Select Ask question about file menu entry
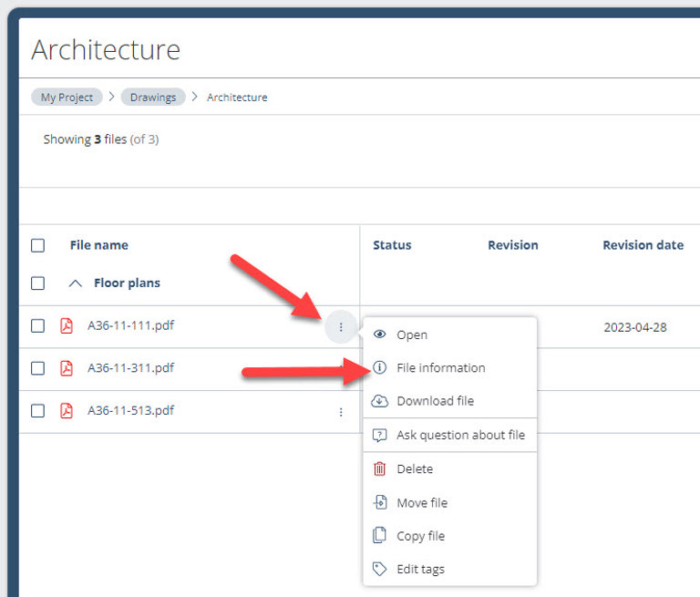This screenshot has height=597, width=700. pos(460,435)
